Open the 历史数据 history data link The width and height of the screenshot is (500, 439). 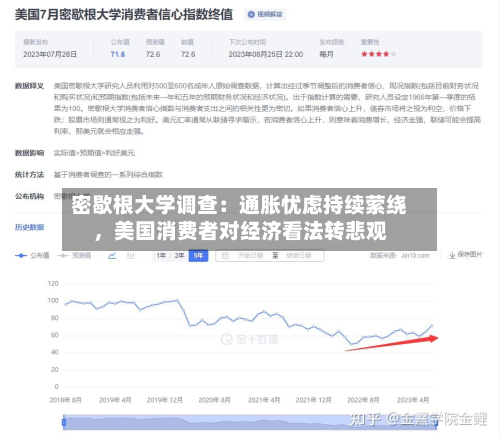pos(29,227)
